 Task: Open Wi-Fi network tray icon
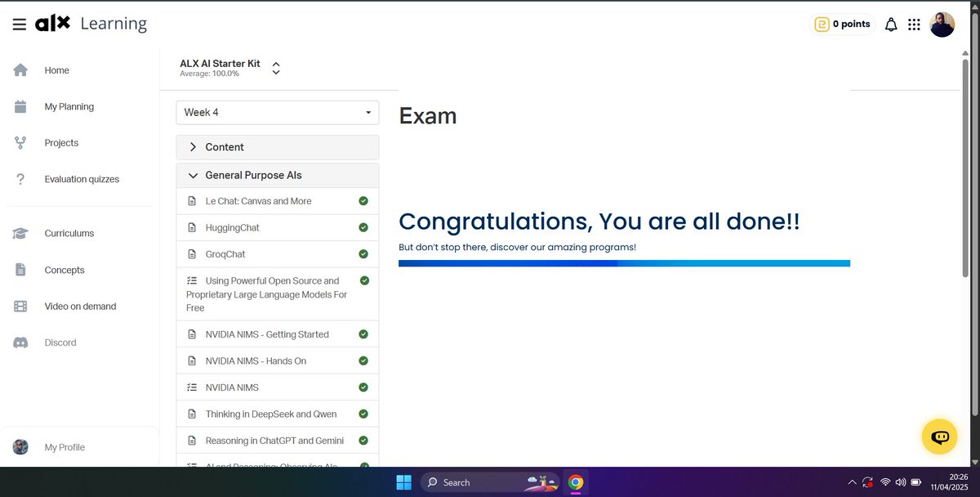pos(885,482)
